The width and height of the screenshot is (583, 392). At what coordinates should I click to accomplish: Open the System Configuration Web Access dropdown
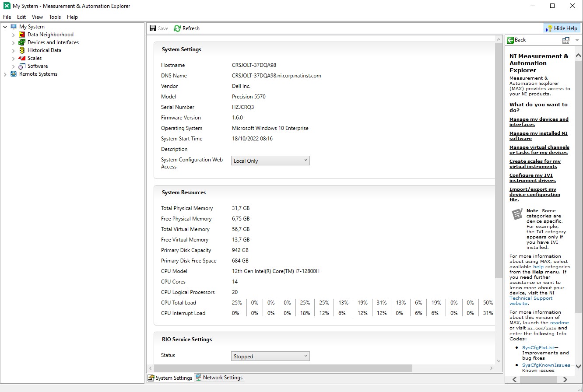305,161
